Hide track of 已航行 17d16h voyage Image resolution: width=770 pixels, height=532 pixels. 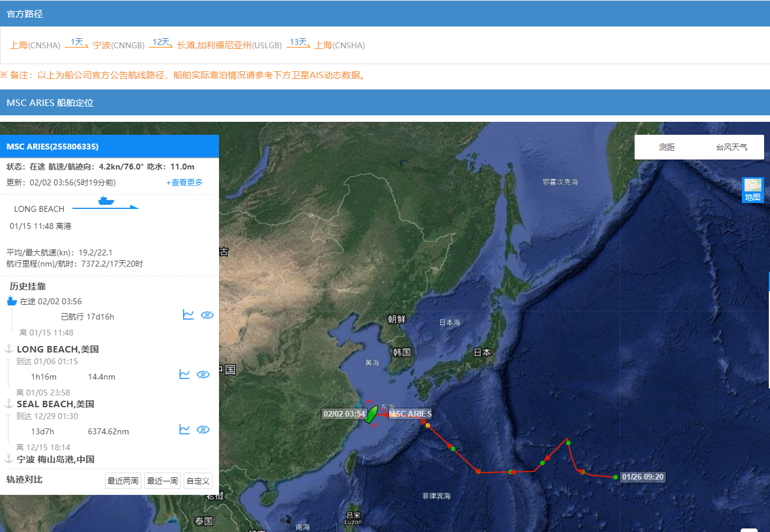[x=207, y=315]
